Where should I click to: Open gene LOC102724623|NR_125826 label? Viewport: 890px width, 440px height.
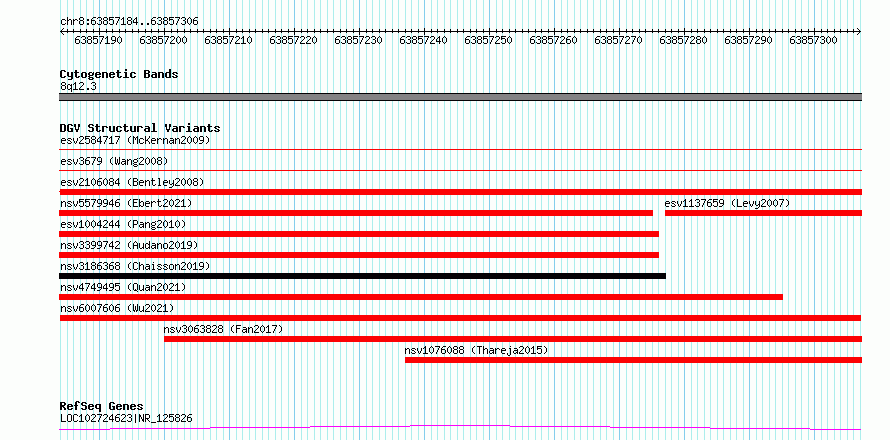126,418
